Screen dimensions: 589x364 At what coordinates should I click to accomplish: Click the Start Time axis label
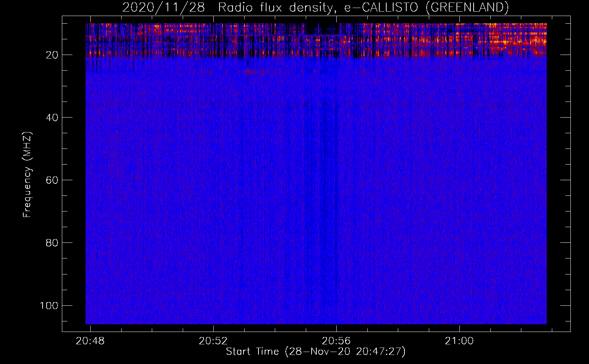point(316,352)
